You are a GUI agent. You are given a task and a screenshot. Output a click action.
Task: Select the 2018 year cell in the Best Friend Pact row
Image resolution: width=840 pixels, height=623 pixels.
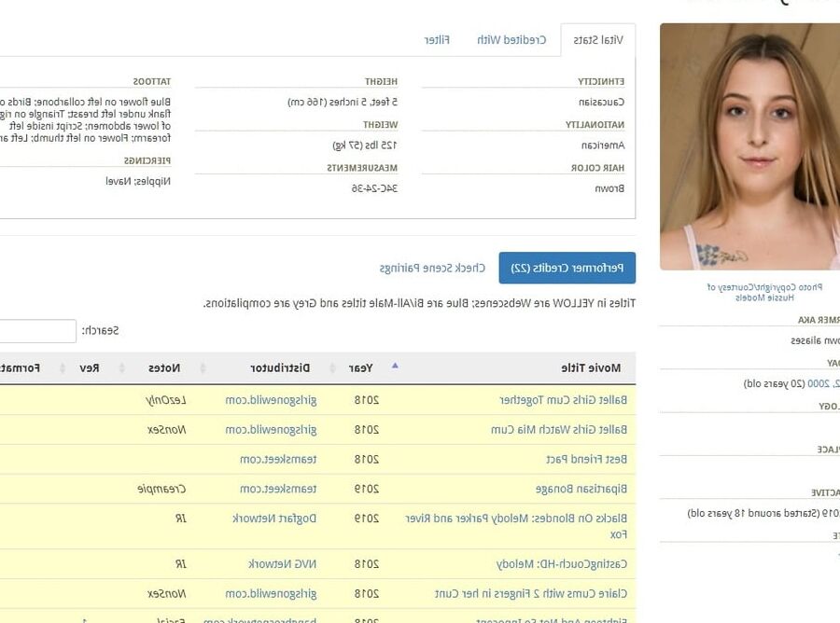(x=367, y=459)
